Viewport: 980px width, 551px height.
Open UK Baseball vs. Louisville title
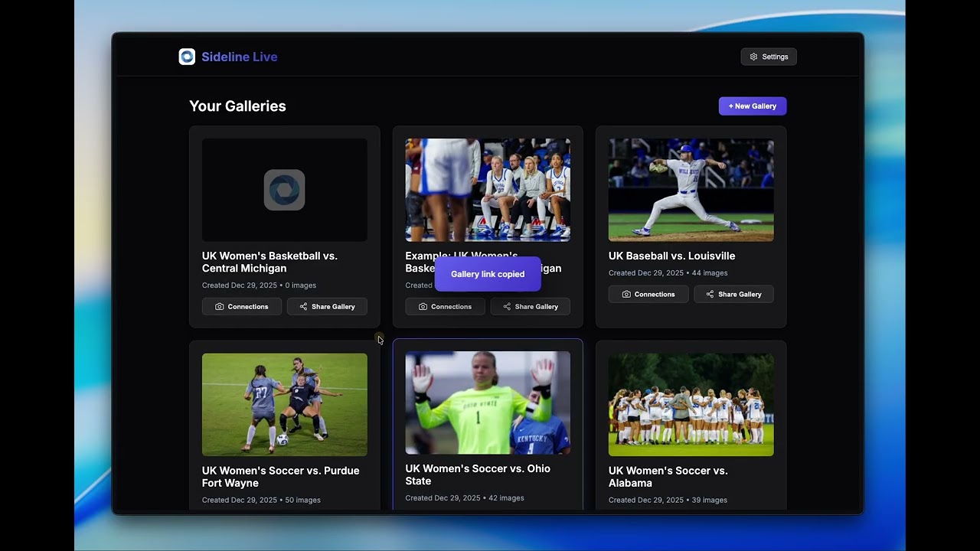pyautogui.click(x=671, y=256)
